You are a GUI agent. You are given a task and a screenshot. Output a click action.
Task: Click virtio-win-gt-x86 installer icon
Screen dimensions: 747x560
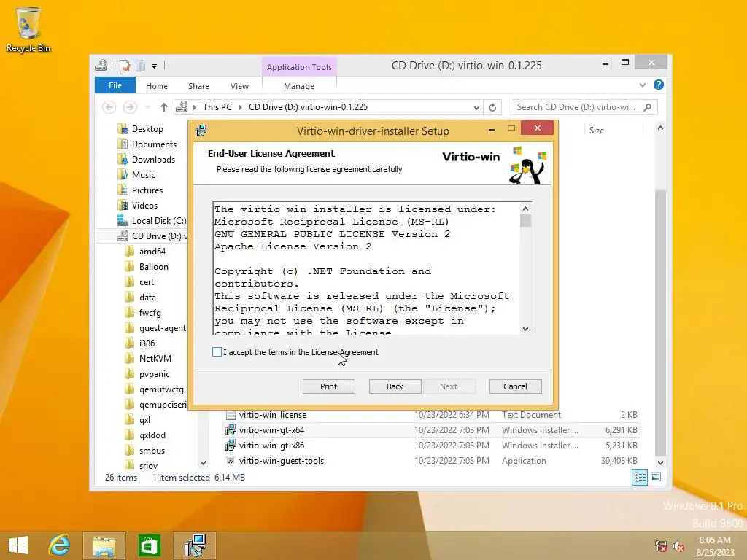[x=231, y=446]
